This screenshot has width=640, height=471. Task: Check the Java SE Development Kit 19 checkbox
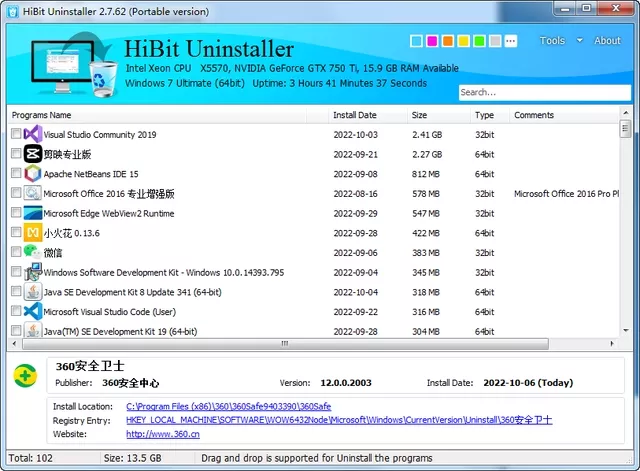16,330
